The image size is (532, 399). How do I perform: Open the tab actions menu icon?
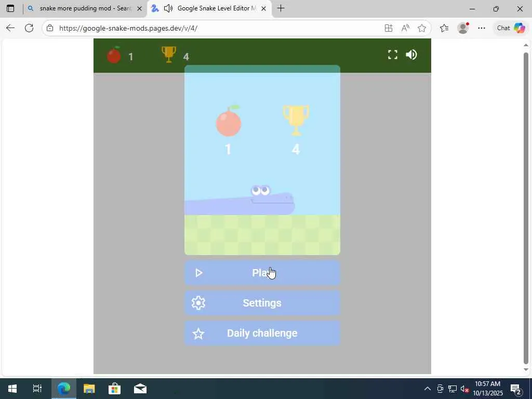click(10, 8)
